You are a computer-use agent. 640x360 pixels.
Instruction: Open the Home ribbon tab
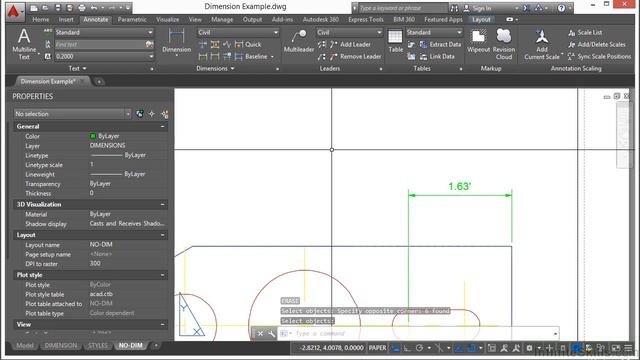point(40,19)
